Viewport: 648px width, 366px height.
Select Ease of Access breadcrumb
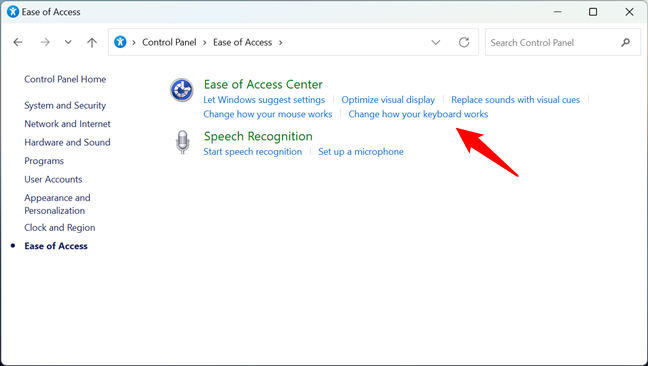point(243,42)
